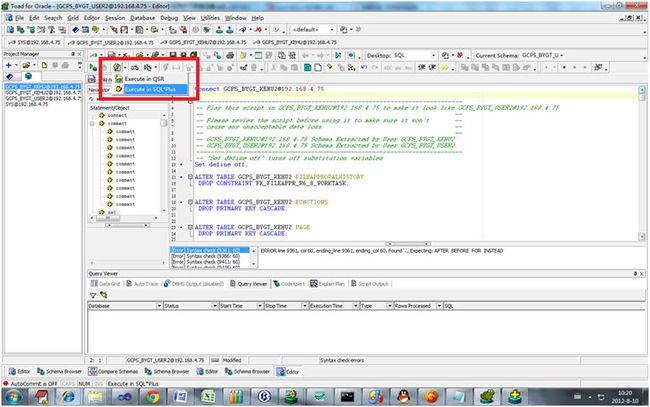Click the green icon beside Query Viewer filter
The width and height of the screenshot is (650, 407).
pos(103,295)
